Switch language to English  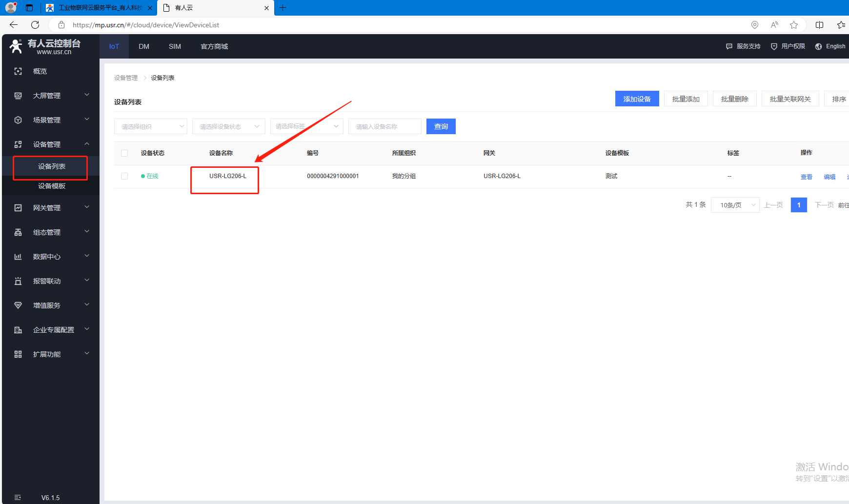[x=830, y=46]
